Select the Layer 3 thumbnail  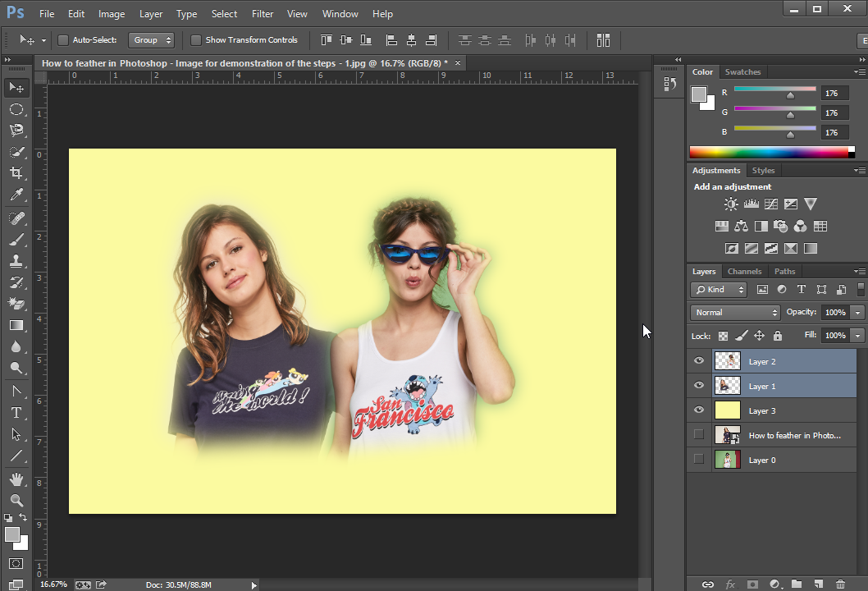click(x=727, y=409)
